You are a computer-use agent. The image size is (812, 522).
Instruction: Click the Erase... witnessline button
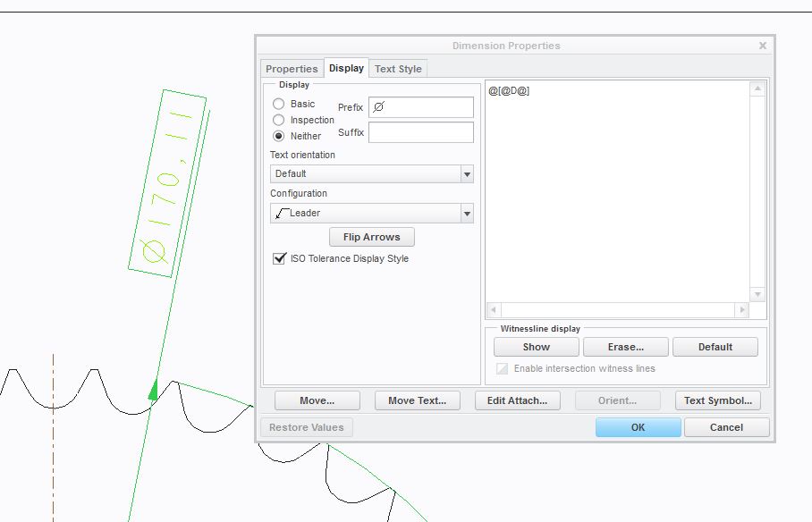626,347
